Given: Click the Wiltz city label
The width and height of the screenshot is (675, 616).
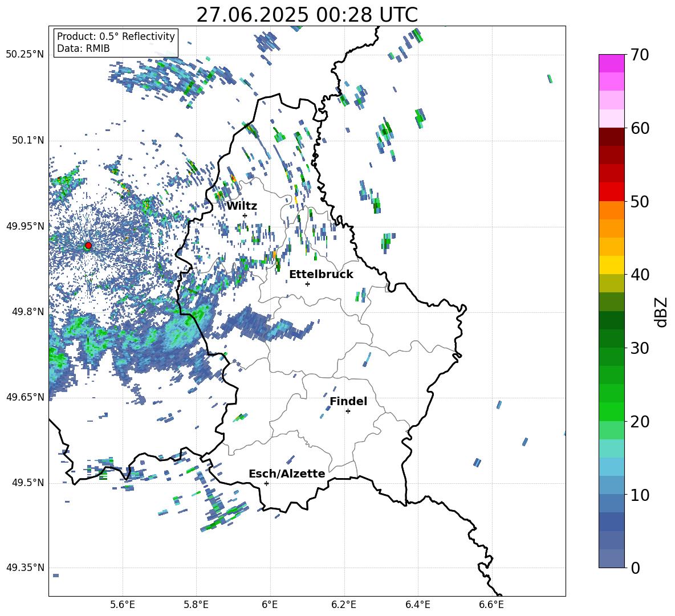Looking at the screenshot, I should point(242,206).
